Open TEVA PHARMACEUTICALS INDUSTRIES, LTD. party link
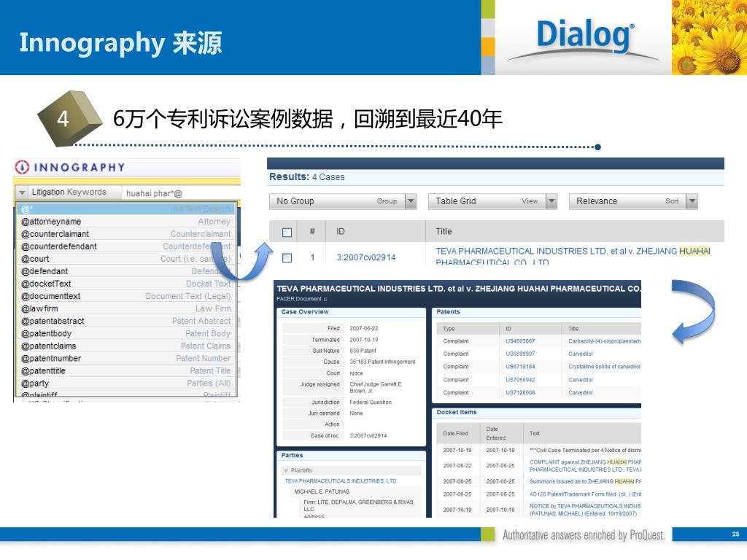Screen dimensions: 747x560 tap(341, 481)
